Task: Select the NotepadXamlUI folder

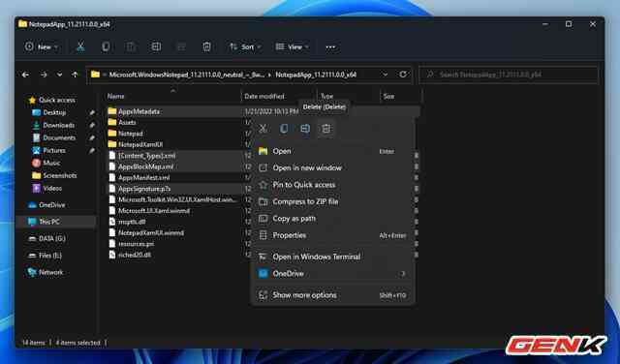Action: pos(140,144)
